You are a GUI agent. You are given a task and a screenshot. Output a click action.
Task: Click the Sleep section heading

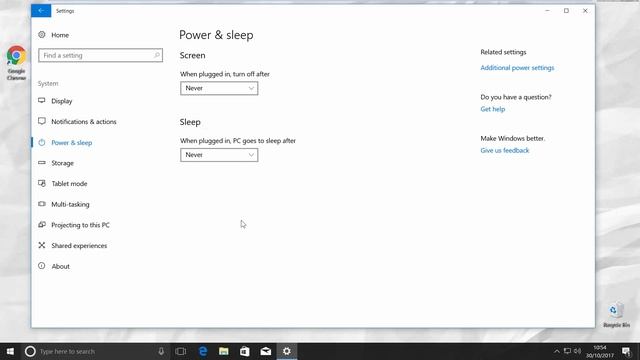[190, 122]
